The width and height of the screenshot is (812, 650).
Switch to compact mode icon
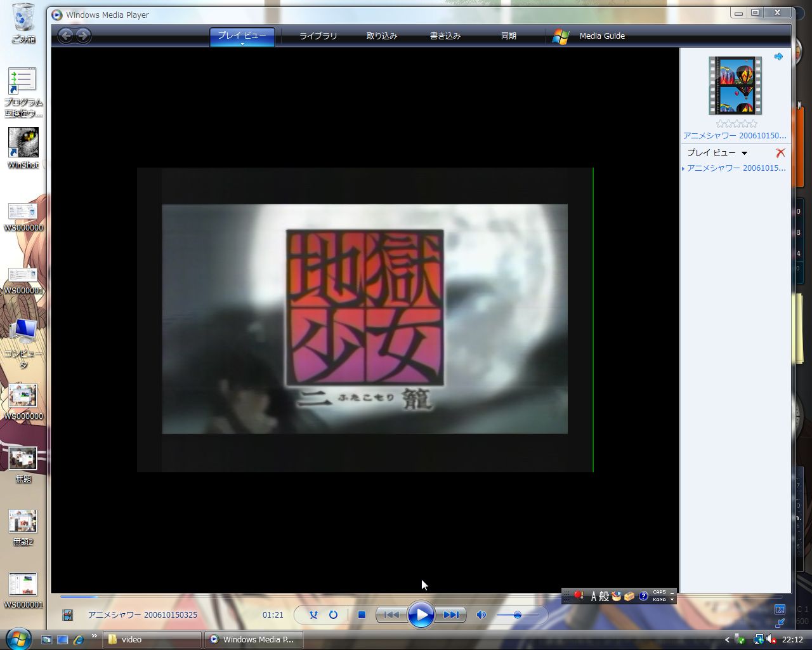780,623
